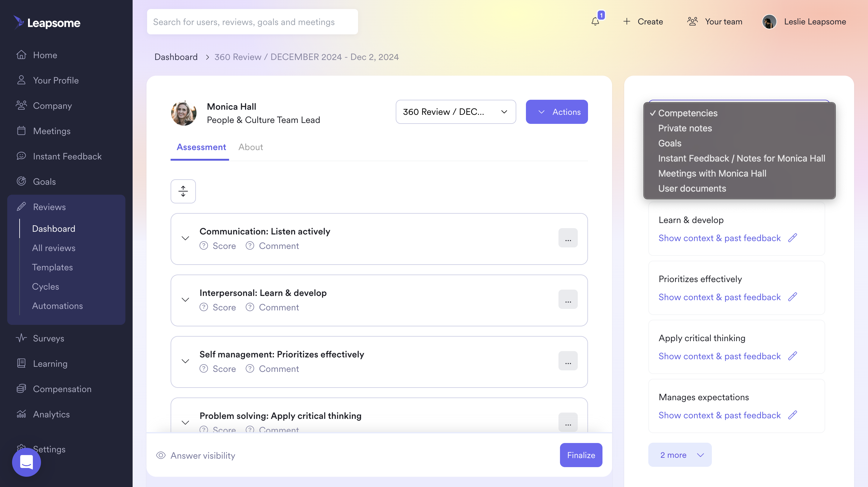
Task: Select Meetings with Monica Hall option
Action: pos(739,173)
